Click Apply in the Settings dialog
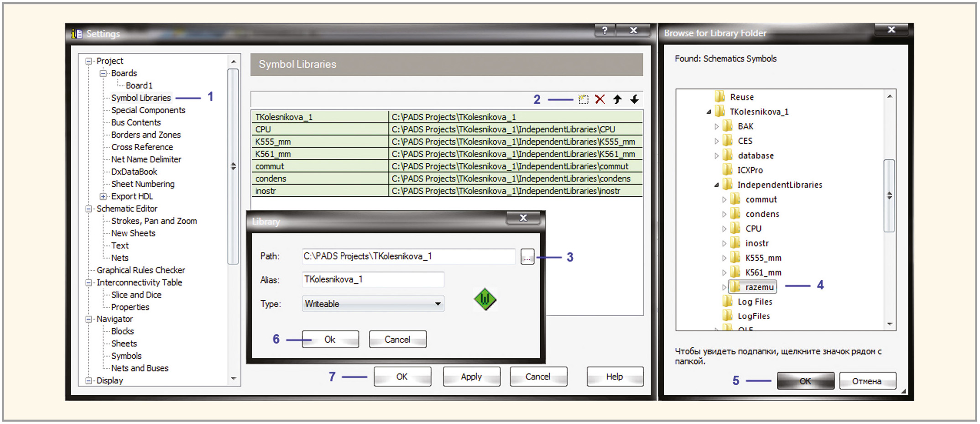Image resolution: width=980 pixels, height=424 pixels. (x=471, y=377)
